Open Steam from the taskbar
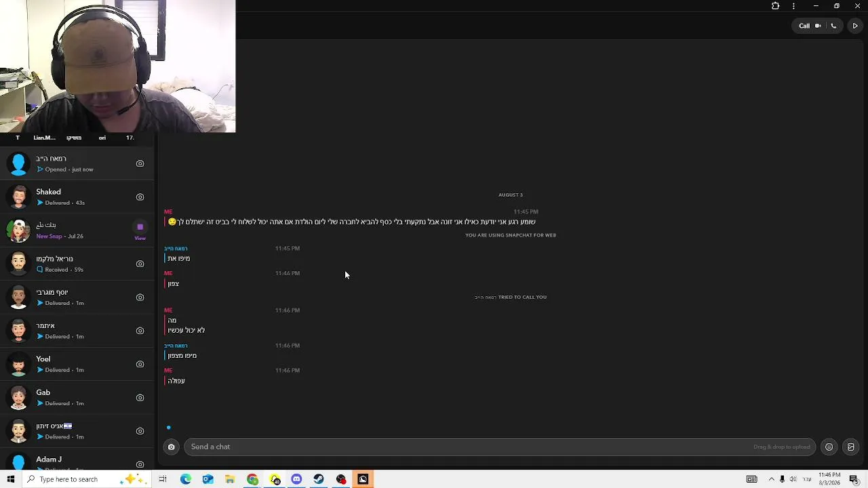The width and height of the screenshot is (868, 488). pos(319,479)
